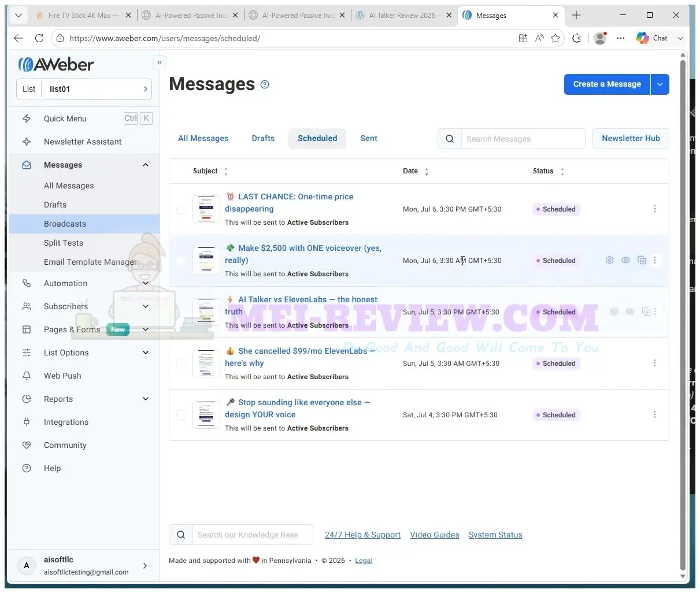Open settings gear for Make $2,500 message
The height and width of the screenshot is (593, 700).
click(x=609, y=260)
